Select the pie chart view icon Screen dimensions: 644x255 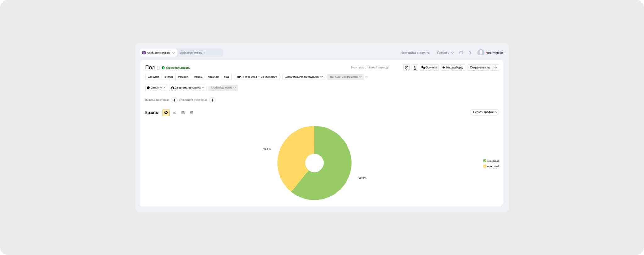click(166, 113)
